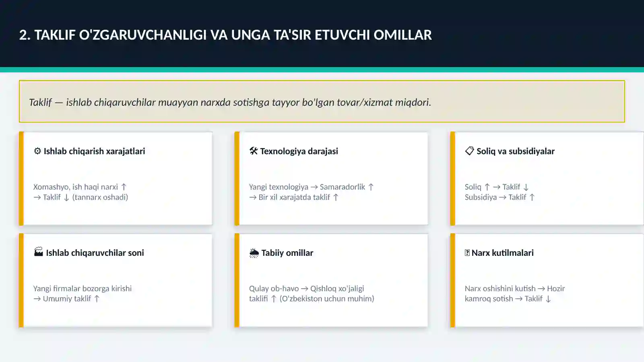Click the small icon before Narx kutilmalari
644x362 pixels.
[x=467, y=253]
